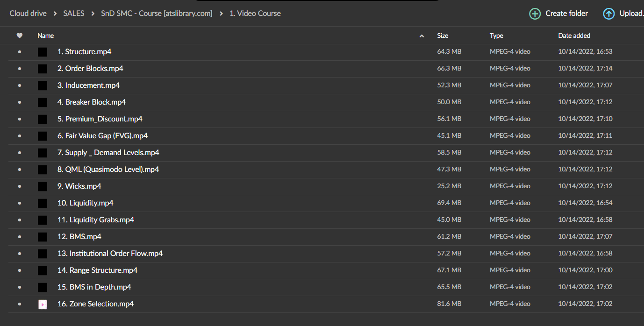644x326 pixels.
Task: Click the file icon next to 1. Structure.mp4
Action: click(43, 52)
